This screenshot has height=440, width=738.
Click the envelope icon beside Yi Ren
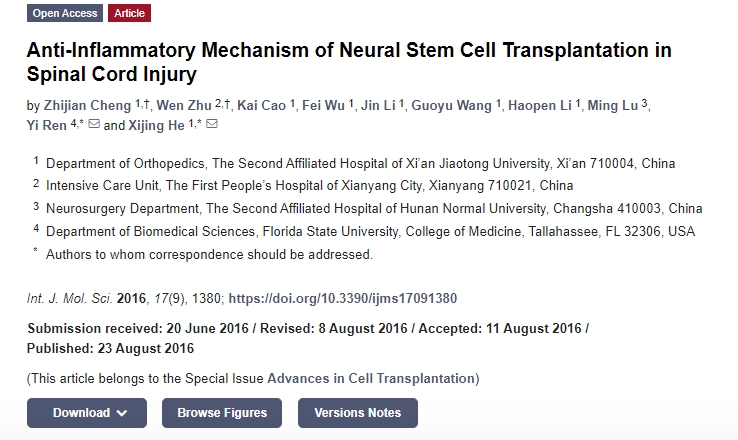point(93,125)
